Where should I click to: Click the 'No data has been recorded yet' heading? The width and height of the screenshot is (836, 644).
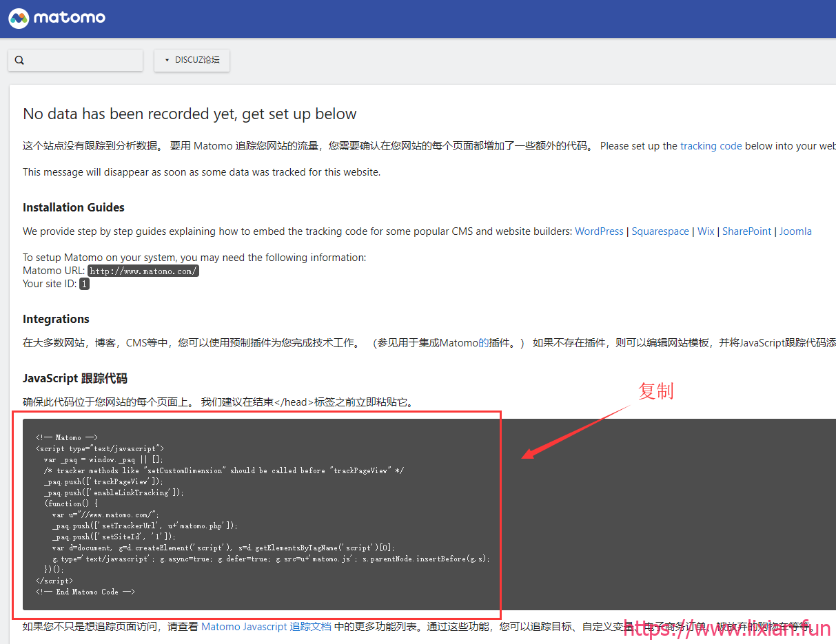pyautogui.click(x=190, y=114)
